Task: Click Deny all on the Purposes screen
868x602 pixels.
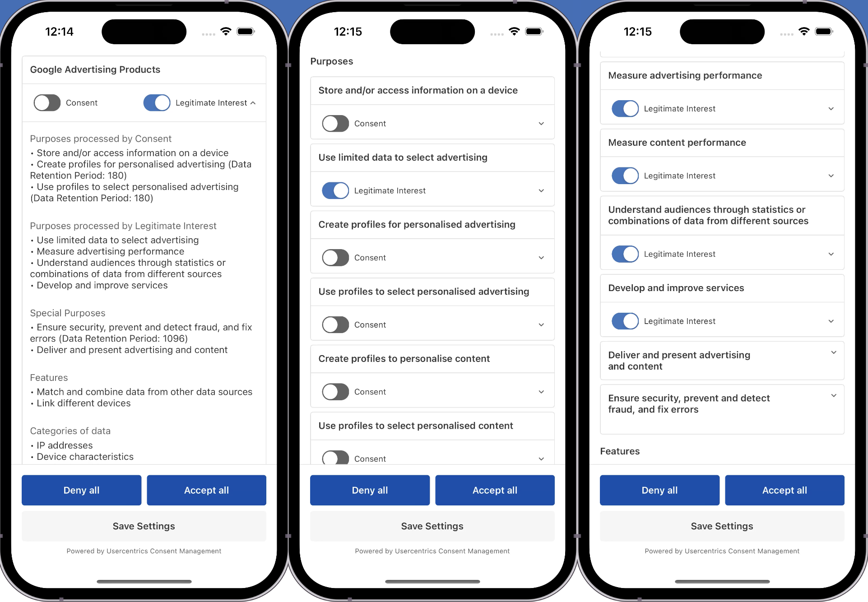Action: click(370, 490)
